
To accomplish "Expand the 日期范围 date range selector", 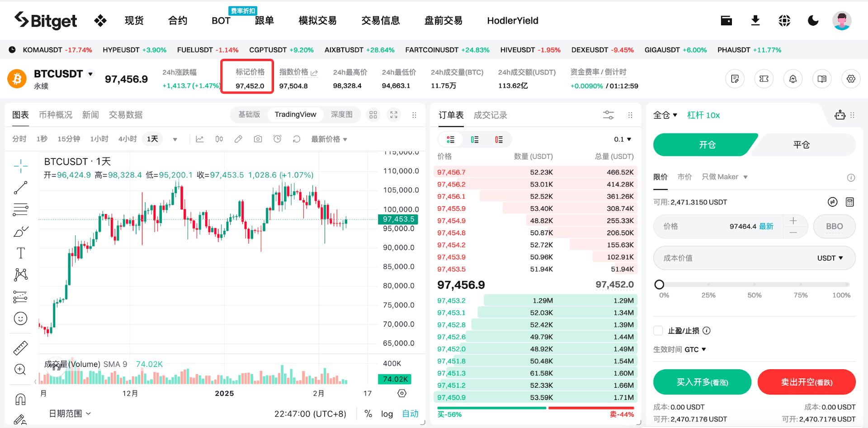I will point(70,414).
